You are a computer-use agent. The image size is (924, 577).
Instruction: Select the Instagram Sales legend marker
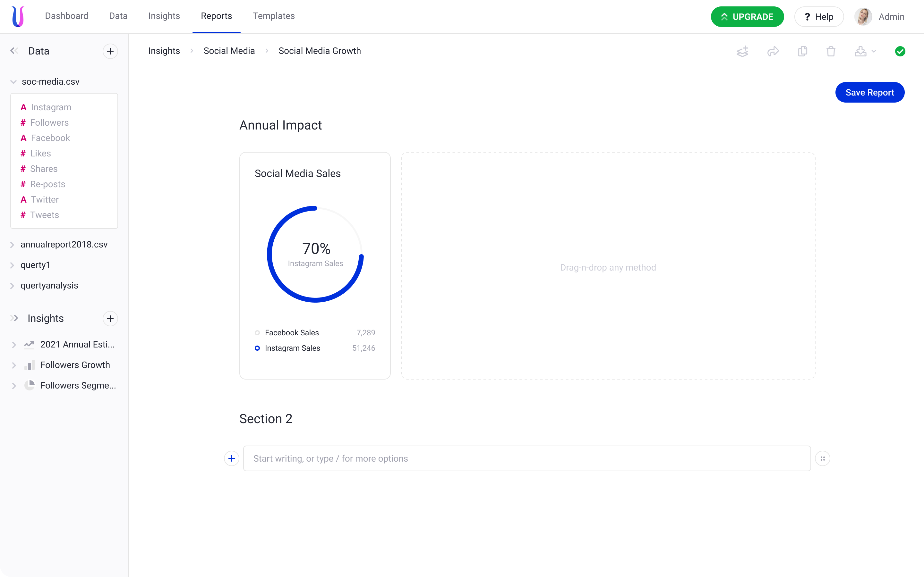point(257,348)
